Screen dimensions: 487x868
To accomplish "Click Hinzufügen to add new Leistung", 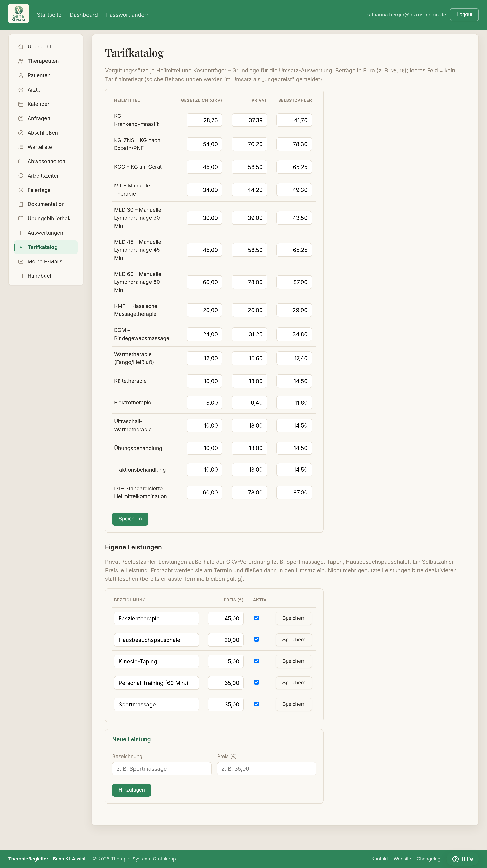I will click(132, 790).
